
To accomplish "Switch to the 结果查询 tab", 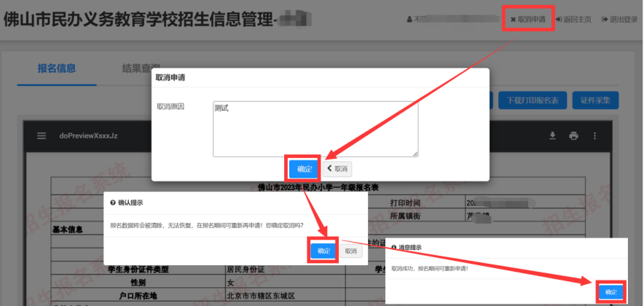I will point(141,68).
